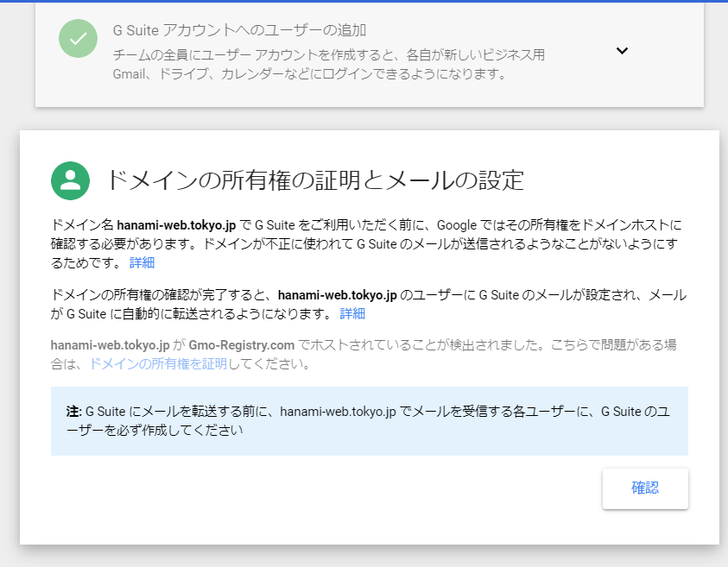This screenshot has height=567, width=728.
Task: Click the bold hanami-web.tokyo.jp in the first paragraph
Action: [176, 225]
